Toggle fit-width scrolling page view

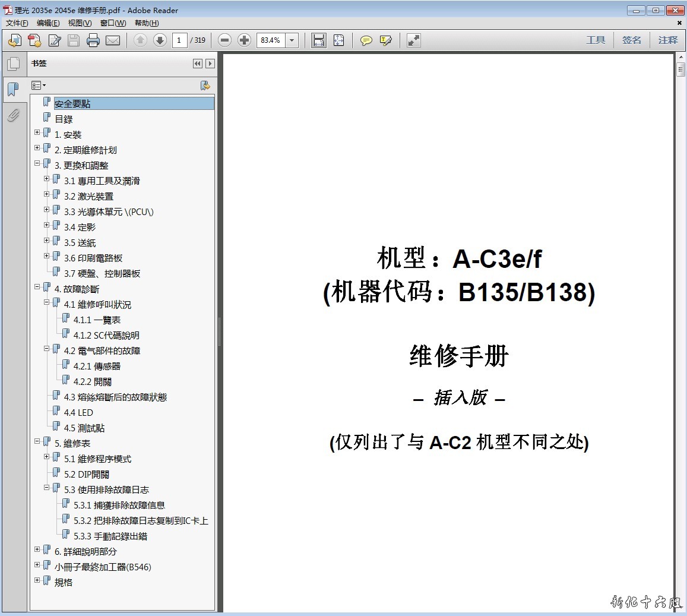point(319,40)
